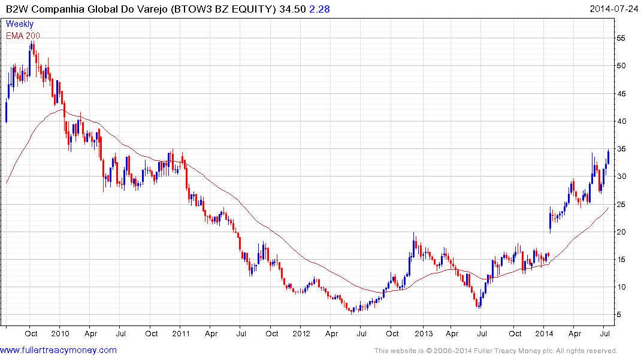
Task: Click the Apr label after 2013
Action: 452,334
